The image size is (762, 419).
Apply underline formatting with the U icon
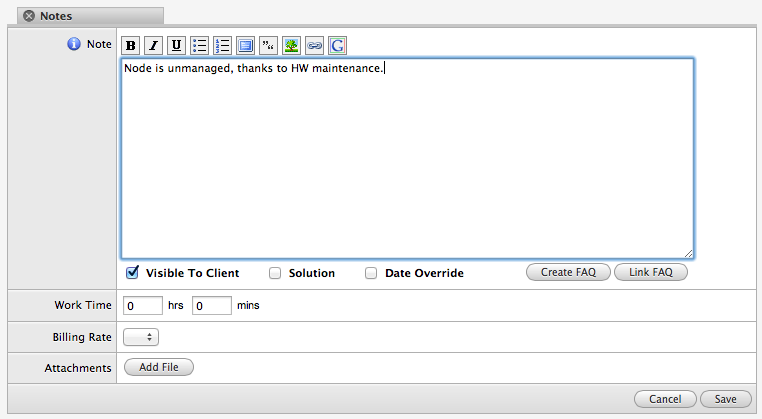(176, 46)
